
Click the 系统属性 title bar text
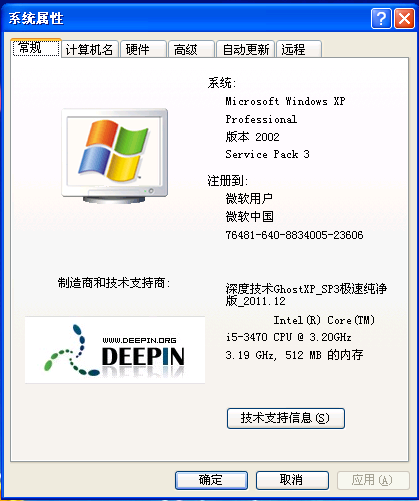pyautogui.click(x=36, y=18)
